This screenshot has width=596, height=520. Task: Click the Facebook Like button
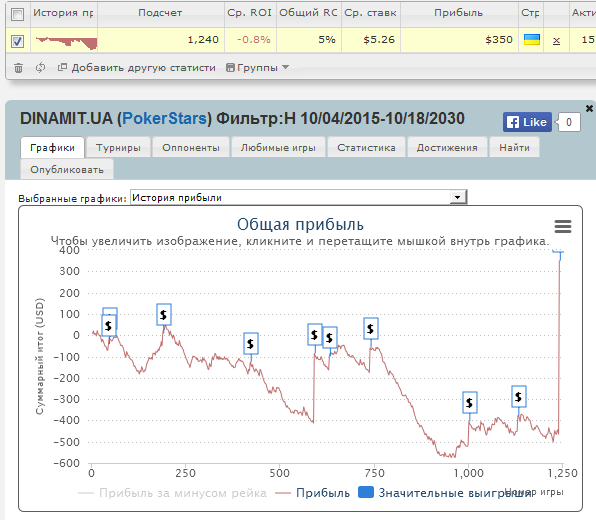(x=527, y=122)
